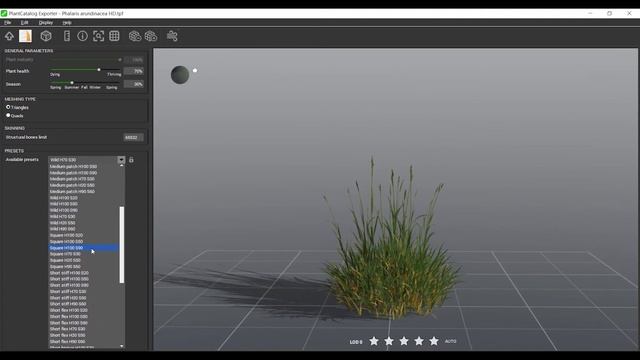Click the dark lighting sphere in viewport
Screen dimensions: 640x360
pos(180,75)
